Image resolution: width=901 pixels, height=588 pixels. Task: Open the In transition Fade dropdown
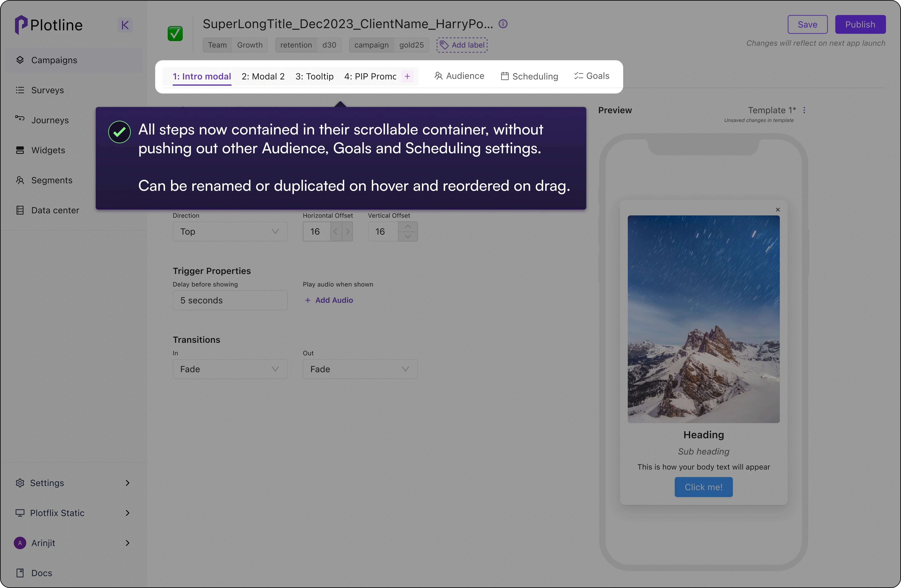tap(230, 369)
